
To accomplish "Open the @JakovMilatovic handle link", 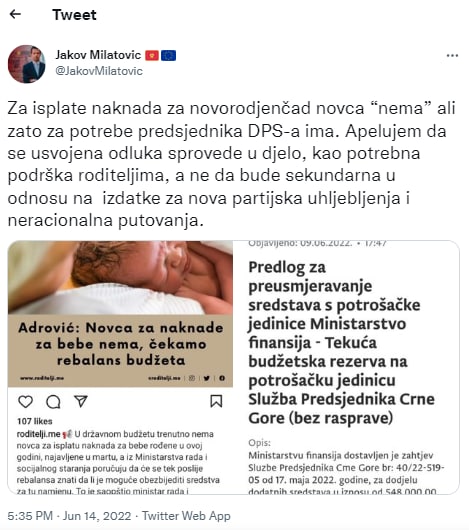I will (x=99, y=71).
